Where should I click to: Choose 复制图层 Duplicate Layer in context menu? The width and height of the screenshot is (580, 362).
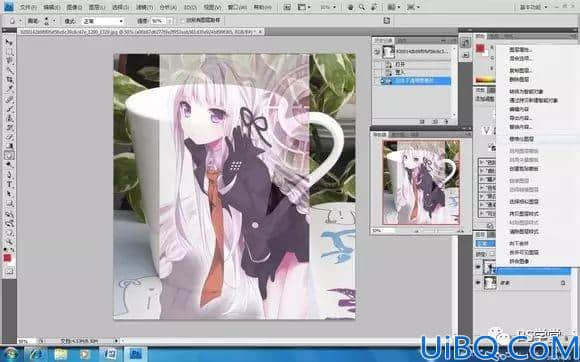point(520,70)
